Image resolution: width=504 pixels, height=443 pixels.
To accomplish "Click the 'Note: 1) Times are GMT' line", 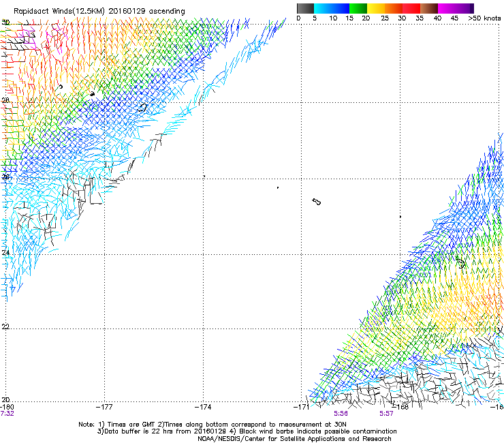I will tap(212, 425).
